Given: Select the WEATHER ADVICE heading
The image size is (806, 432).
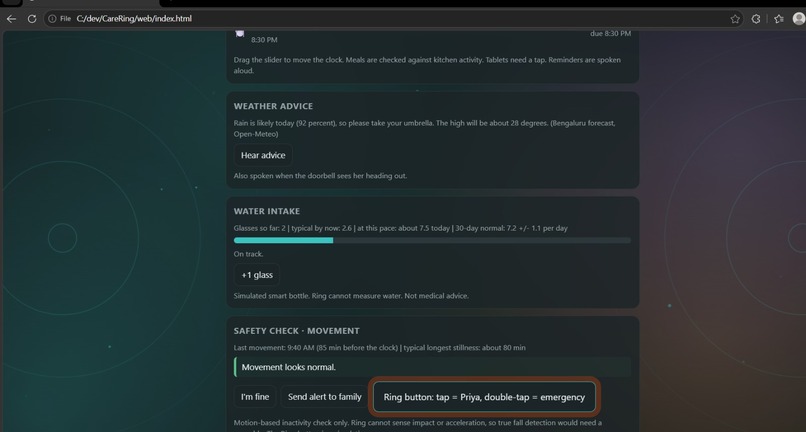Looking at the screenshot, I should (x=273, y=106).
